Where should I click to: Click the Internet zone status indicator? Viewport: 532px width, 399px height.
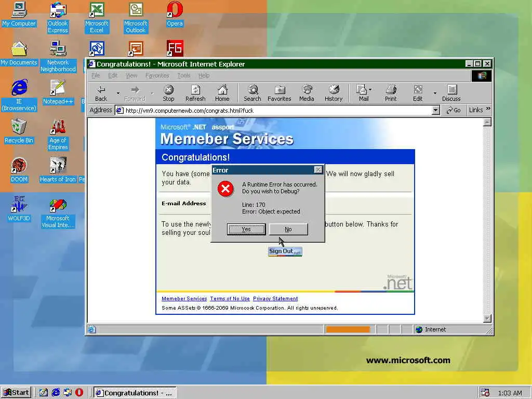coord(431,329)
